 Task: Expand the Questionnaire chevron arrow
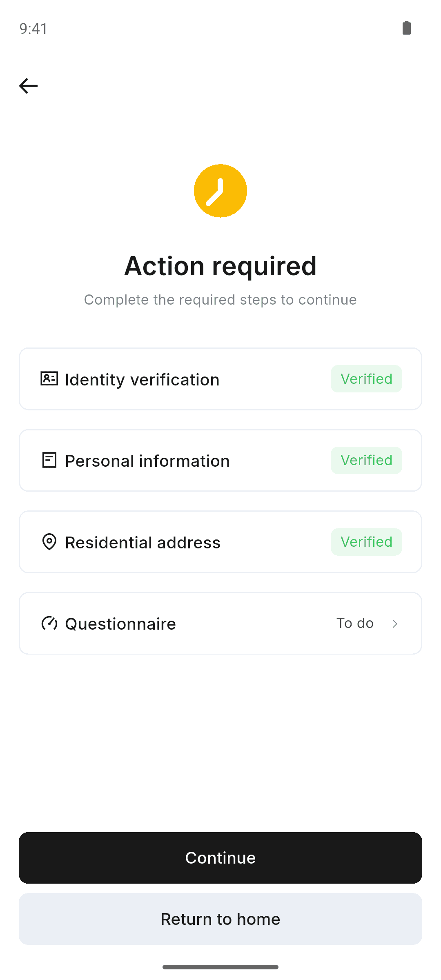[x=395, y=624]
